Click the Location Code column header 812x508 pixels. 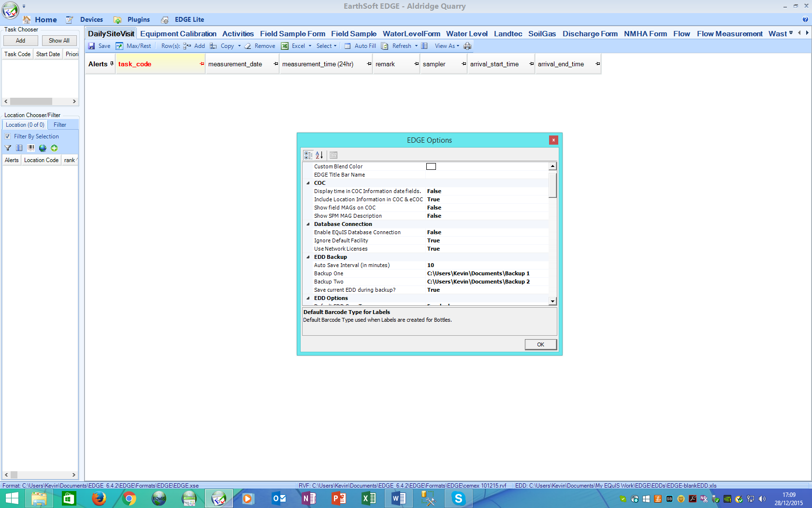41,160
